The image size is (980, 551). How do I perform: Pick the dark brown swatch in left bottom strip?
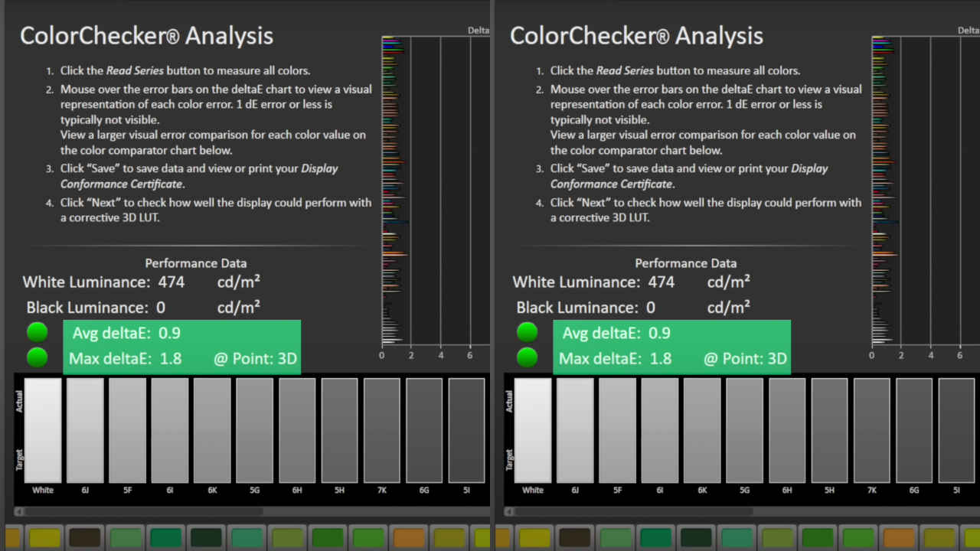pyautogui.click(x=84, y=538)
